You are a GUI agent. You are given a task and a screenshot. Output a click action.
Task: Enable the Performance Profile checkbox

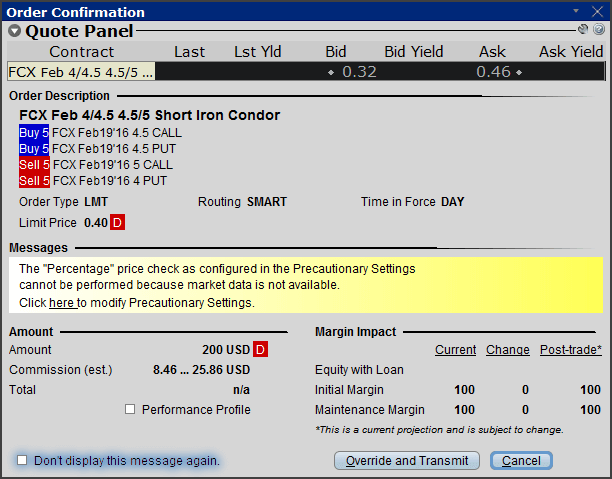click(x=130, y=409)
